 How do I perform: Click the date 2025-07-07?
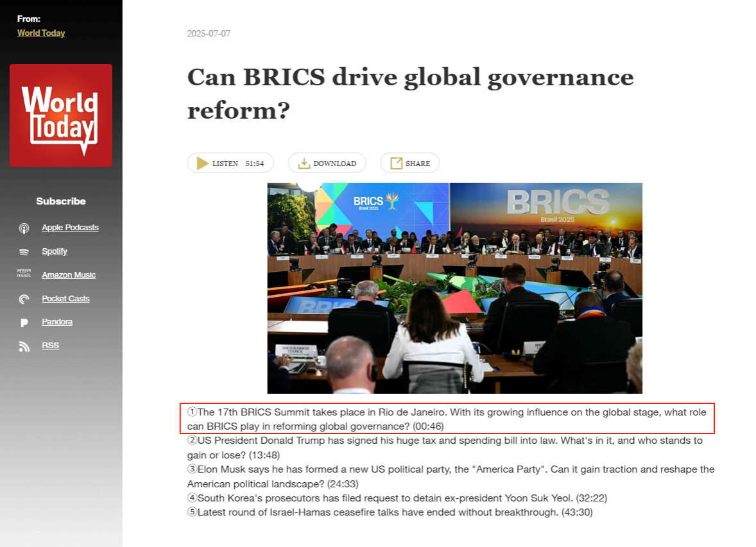click(x=209, y=33)
